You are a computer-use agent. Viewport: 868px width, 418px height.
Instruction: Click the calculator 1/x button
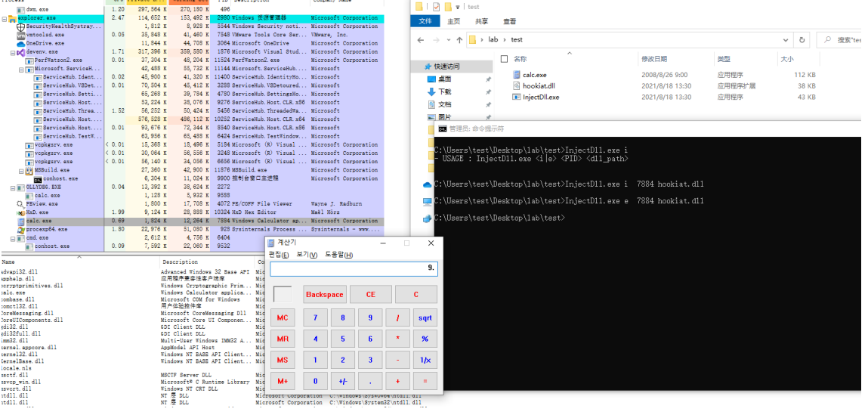pyautogui.click(x=425, y=360)
